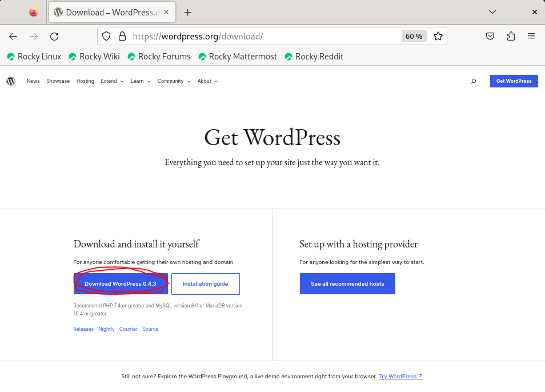Go to News in site navigation

tap(33, 81)
